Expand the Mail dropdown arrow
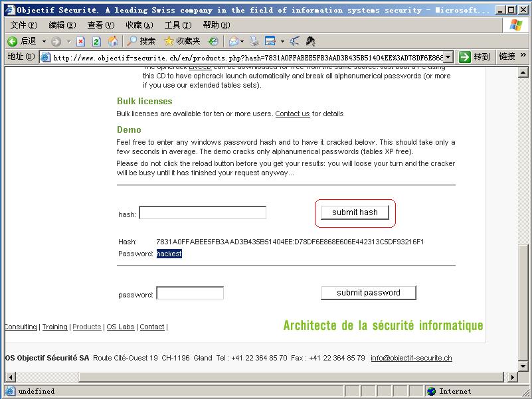 pos(242,41)
